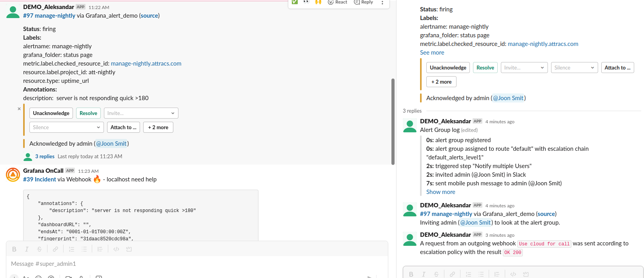Insert a code block in channel composer
The image size is (644, 278).
coord(129,249)
